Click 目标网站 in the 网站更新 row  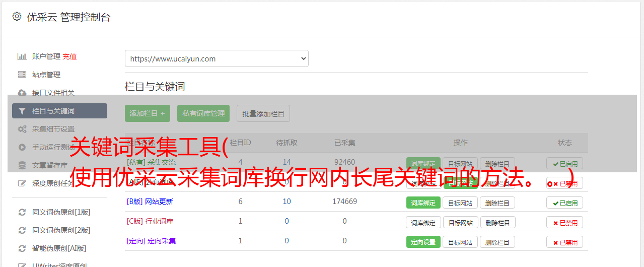point(460,203)
